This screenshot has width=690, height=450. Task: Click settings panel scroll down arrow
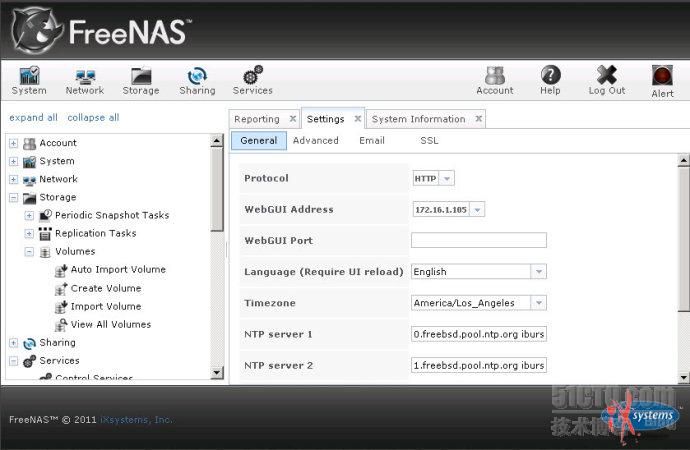point(683,377)
